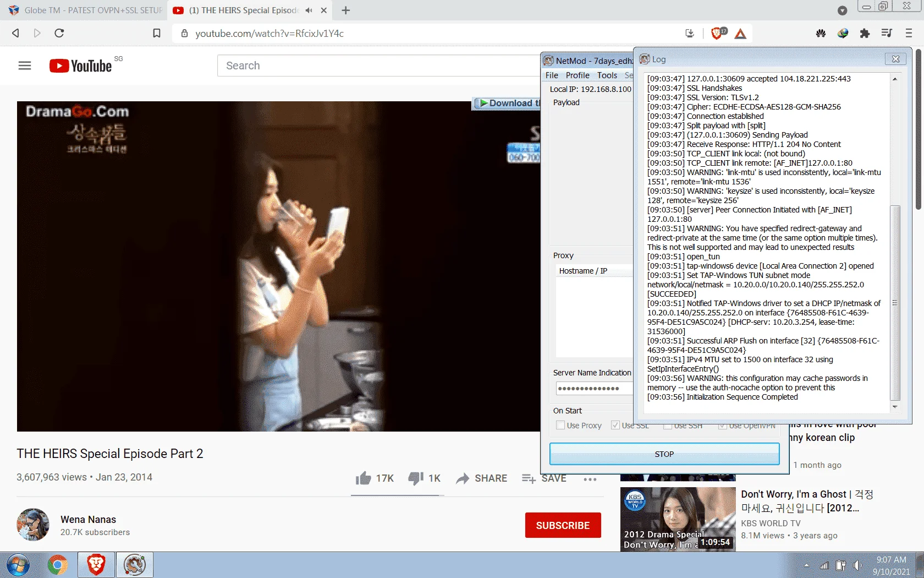
Task: Open more actions three-dot menu under video
Action: point(590,479)
